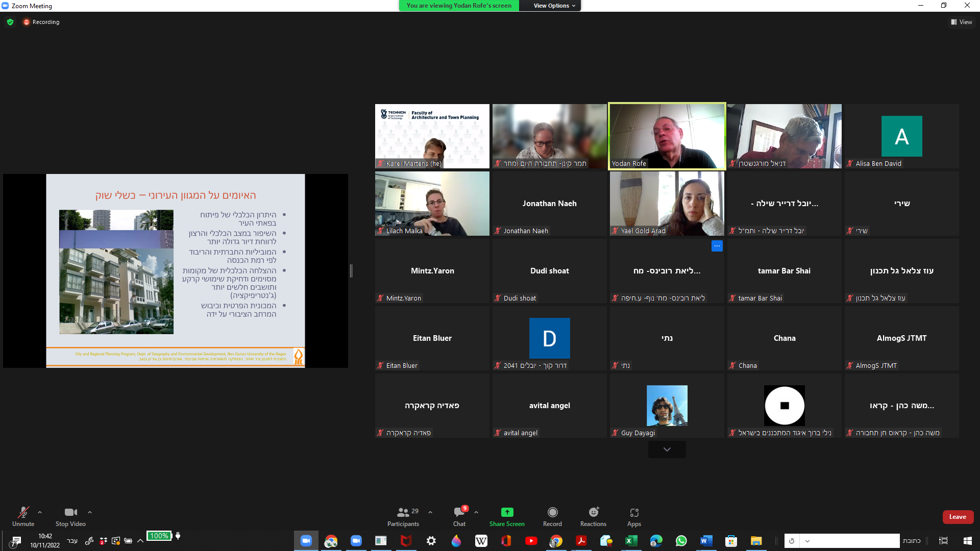Open Microsoft Office from the taskbar

point(506,541)
